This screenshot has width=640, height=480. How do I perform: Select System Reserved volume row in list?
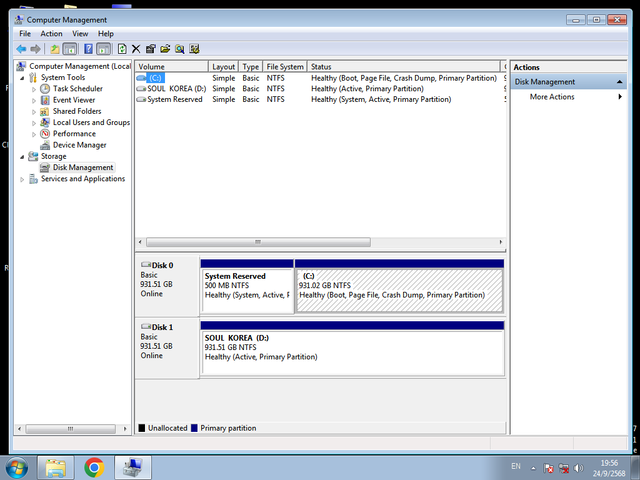[320, 99]
